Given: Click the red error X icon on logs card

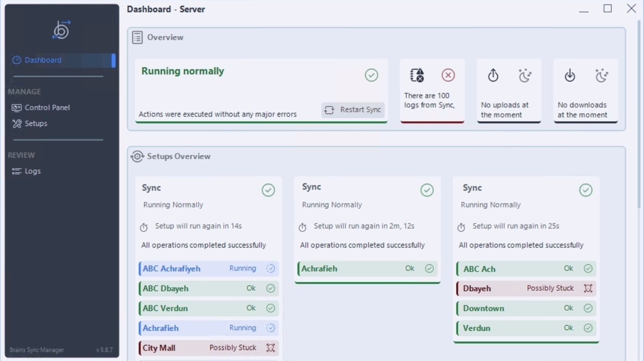Looking at the screenshot, I should 448,75.
